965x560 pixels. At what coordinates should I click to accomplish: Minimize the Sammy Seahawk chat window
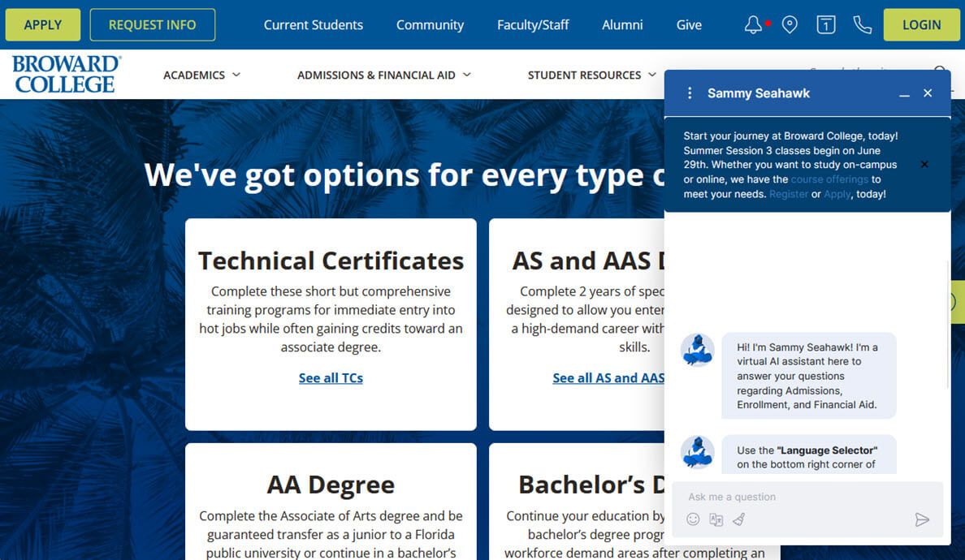904,93
